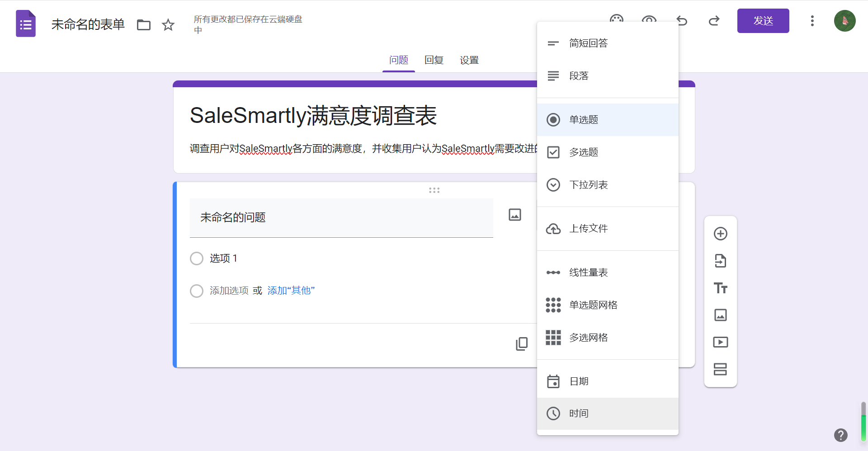
Task: Click the 未命名的问题 question title field
Action: tap(341, 218)
